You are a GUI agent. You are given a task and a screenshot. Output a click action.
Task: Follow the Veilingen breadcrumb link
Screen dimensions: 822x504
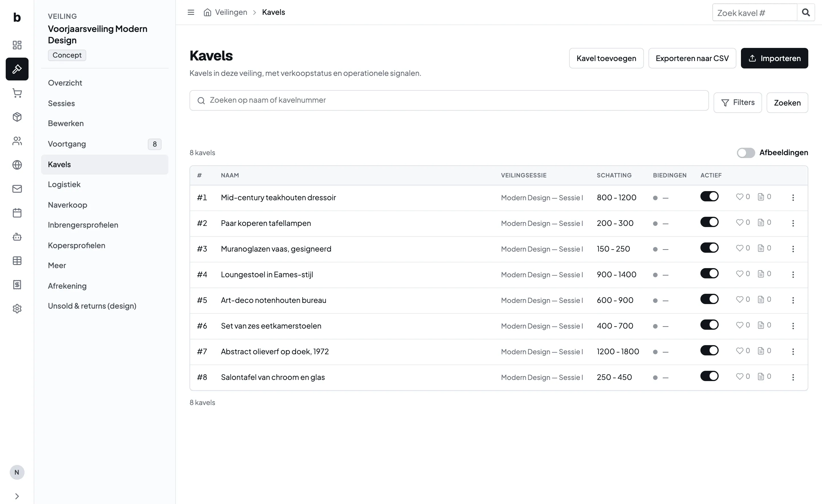[231, 12]
